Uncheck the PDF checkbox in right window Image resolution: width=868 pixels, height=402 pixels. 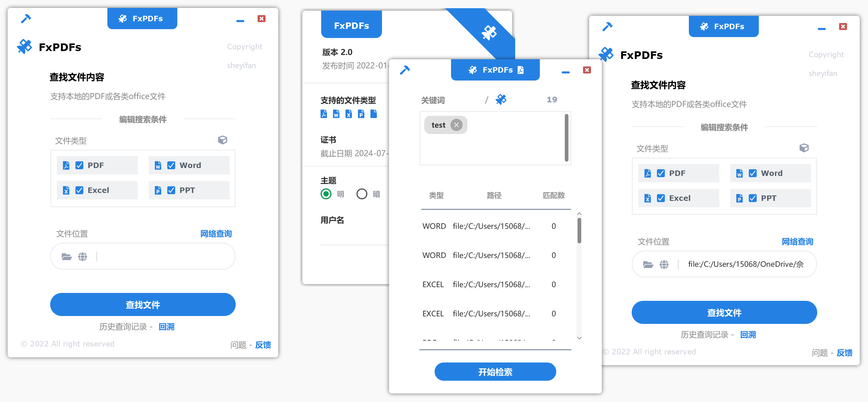[661, 173]
